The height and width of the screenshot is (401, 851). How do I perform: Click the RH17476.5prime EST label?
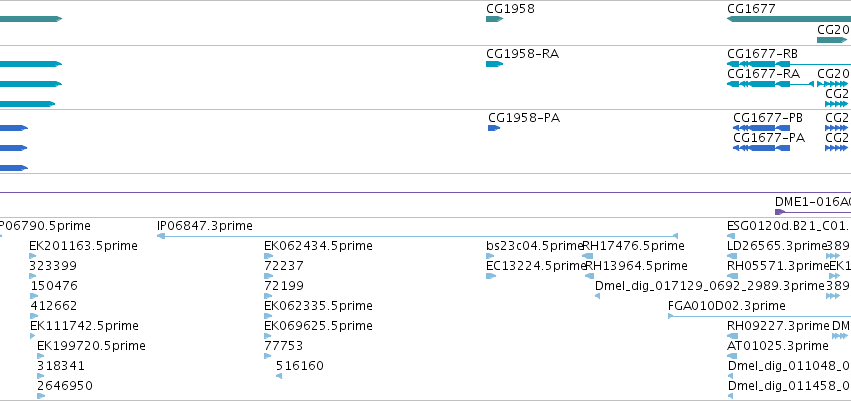point(633,246)
